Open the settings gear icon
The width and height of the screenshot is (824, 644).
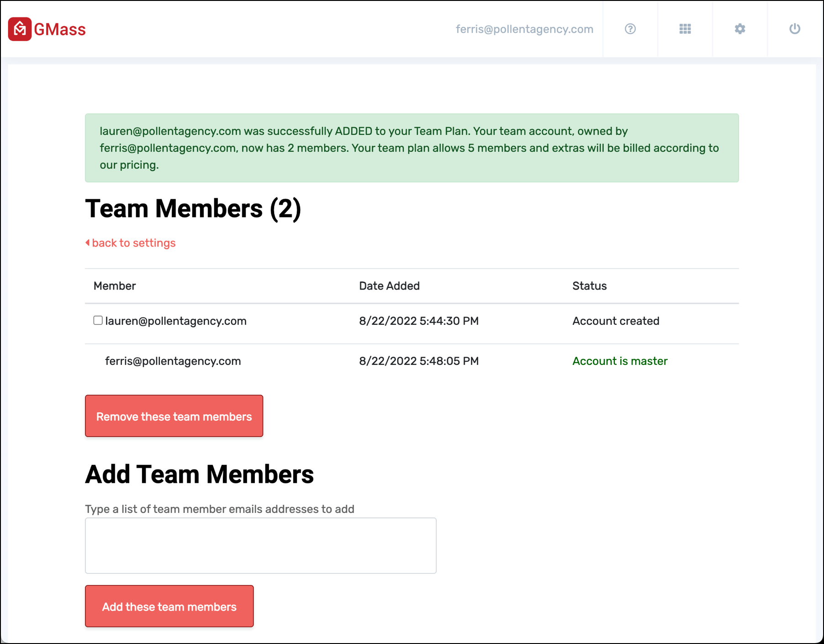[x=740, y=29]
